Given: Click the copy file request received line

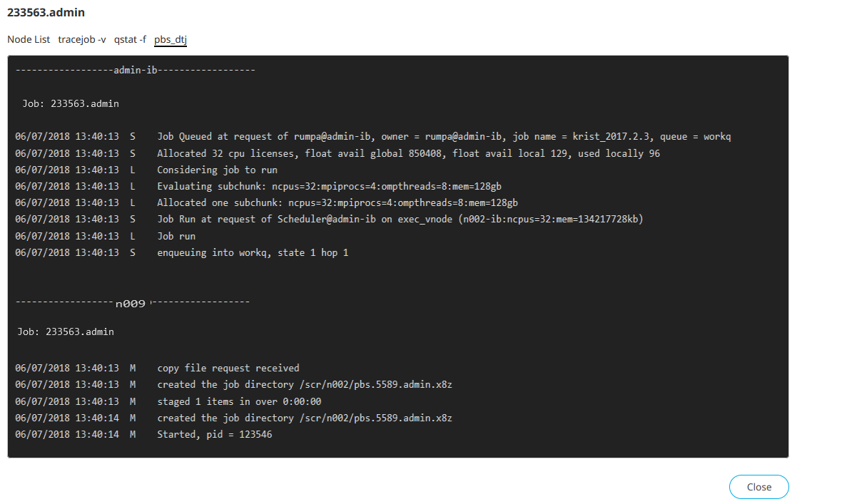Looking at the screenshot, I should click(228, 369).
